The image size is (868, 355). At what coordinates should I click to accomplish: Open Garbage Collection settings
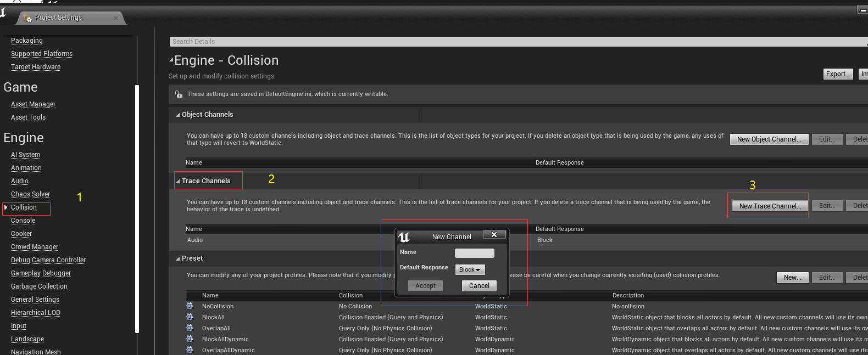coord(39,286)
